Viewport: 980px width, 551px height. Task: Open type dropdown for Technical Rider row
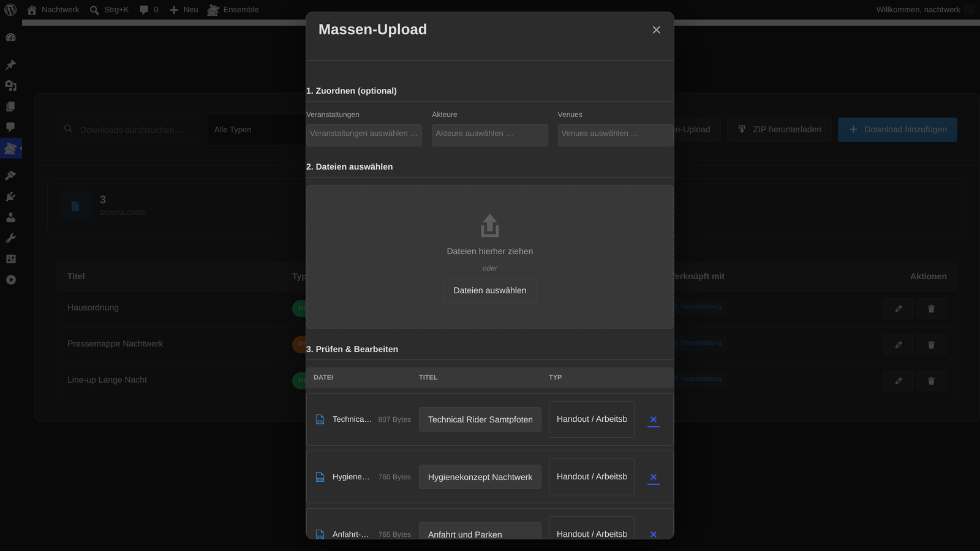(x=592, y=419)
